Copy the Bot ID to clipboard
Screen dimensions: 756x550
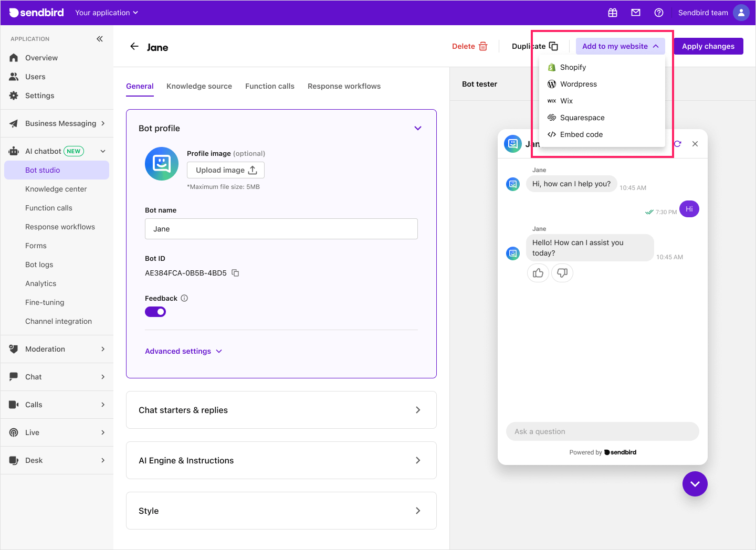point(235,273)
